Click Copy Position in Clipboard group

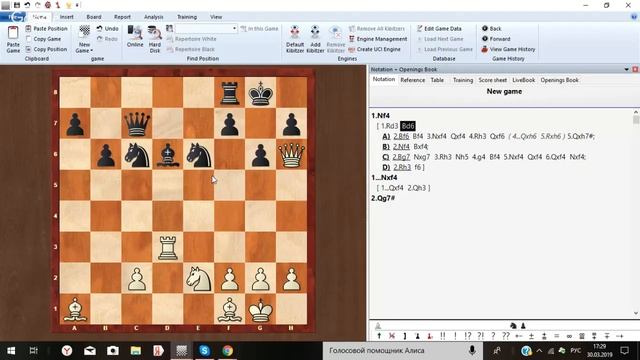(46, 49)
